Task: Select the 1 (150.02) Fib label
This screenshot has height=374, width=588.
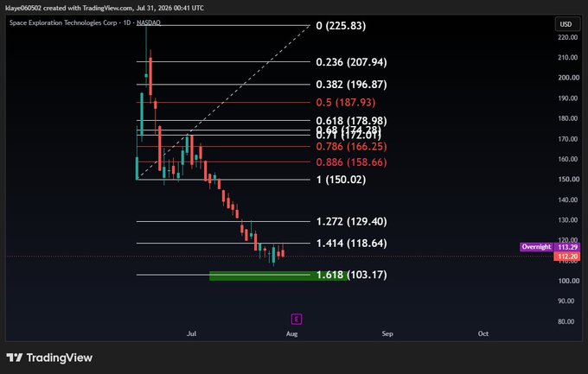Action: pyautogui.click(x=341, y=180)
